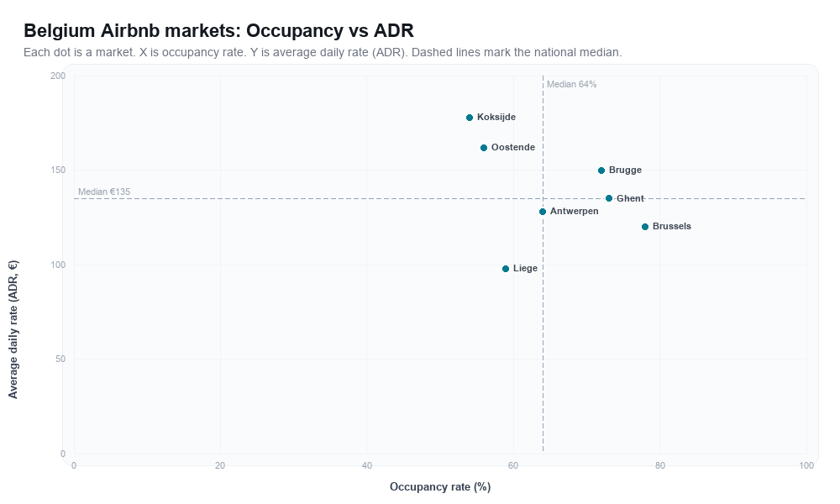Select the Antwerpen market dot
Screen dimensions: 840x504
[543, 212]
